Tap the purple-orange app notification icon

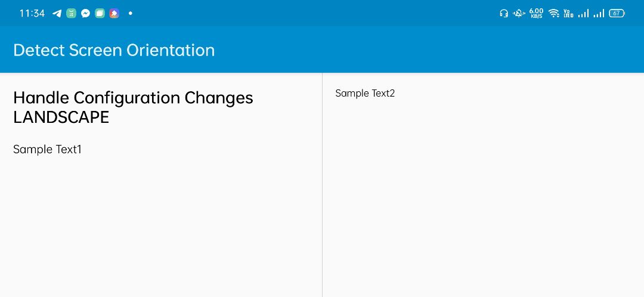114,13
